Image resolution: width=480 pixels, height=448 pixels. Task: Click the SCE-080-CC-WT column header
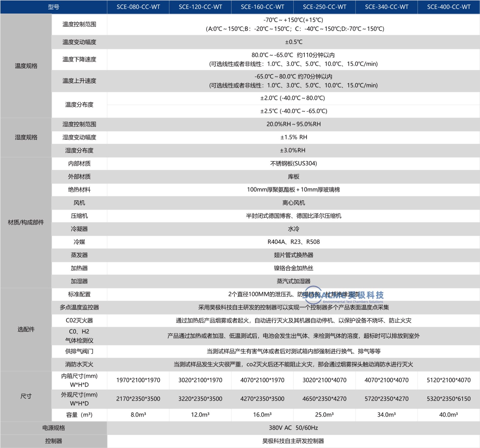pos(138,7)
